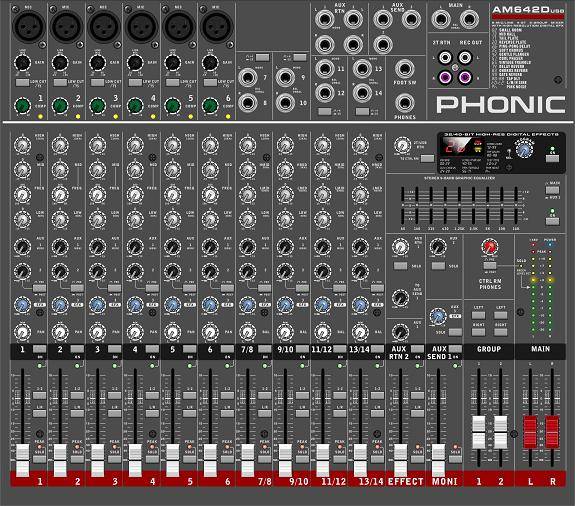Click the channel 1 XLR mic input
This screenshot has width=575, height=506.
tap(29, 26)
